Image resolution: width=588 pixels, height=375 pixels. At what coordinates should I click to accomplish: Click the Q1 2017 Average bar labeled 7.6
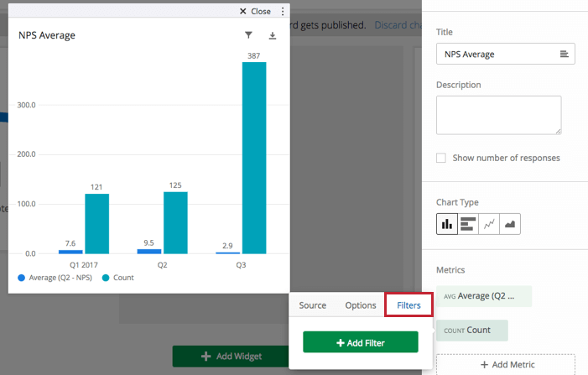[70, 252]
